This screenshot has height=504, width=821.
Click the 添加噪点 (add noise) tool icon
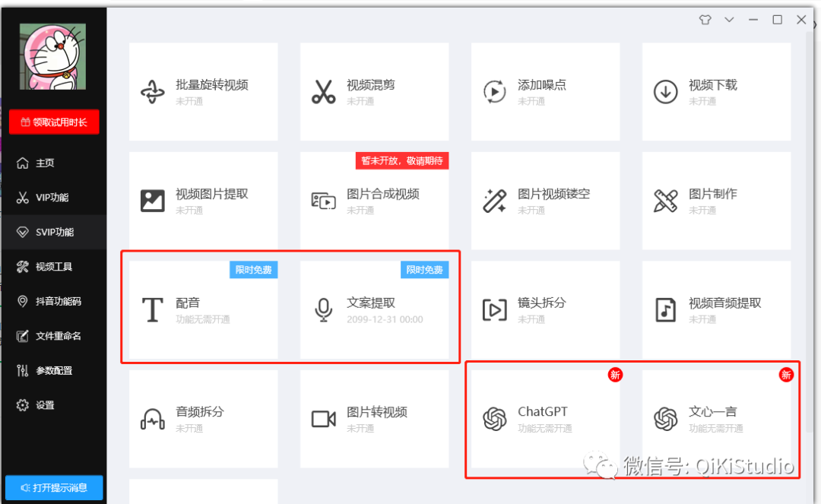point(545,92)
